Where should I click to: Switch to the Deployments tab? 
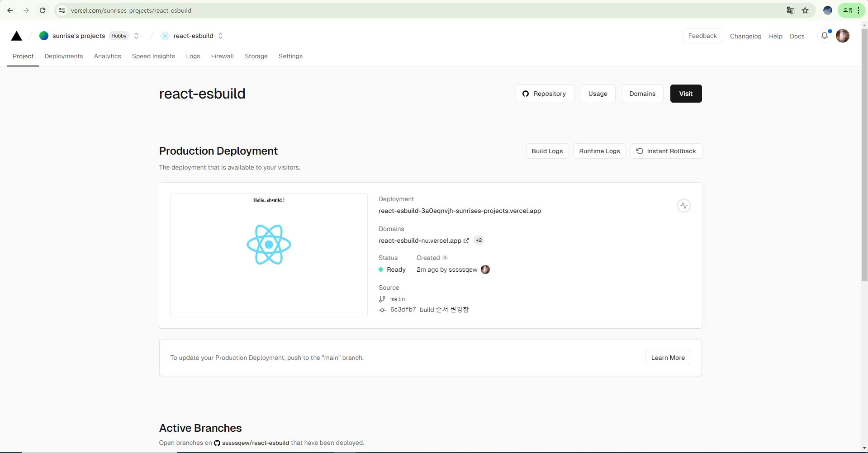click(x=64, y=56)
